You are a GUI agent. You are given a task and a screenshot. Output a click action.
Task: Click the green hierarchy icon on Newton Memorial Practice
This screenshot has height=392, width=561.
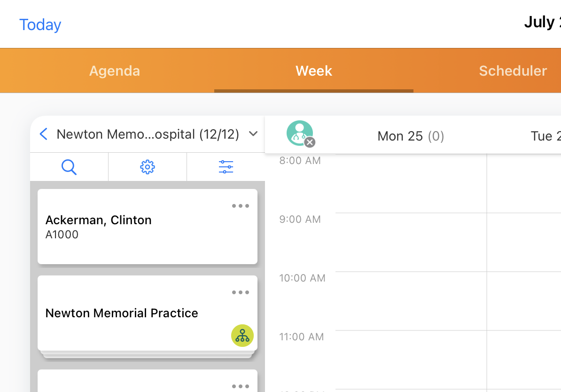pos(242,336)
